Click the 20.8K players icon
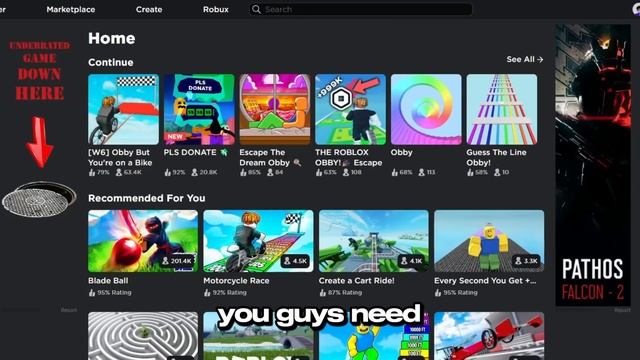Image resolution: width=640 pixels, height=360 pixels. (x=195, y=173)
